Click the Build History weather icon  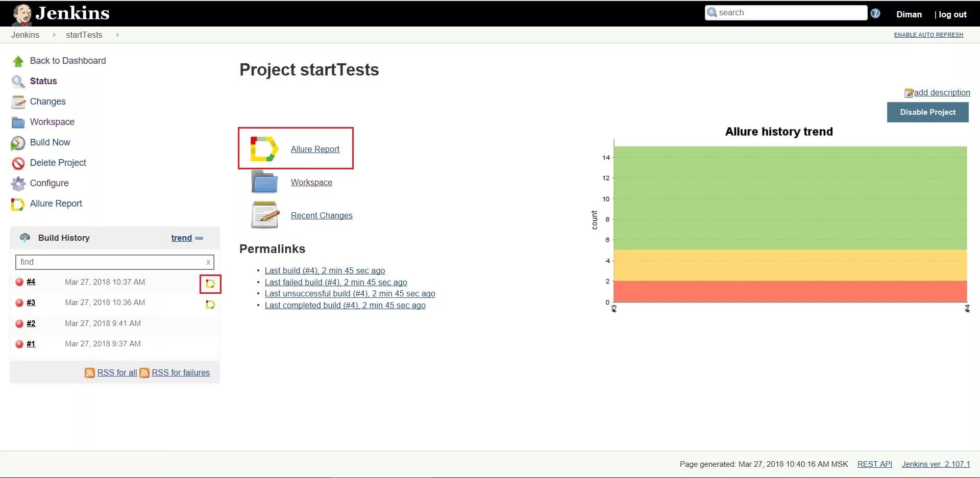click(25, 238)
